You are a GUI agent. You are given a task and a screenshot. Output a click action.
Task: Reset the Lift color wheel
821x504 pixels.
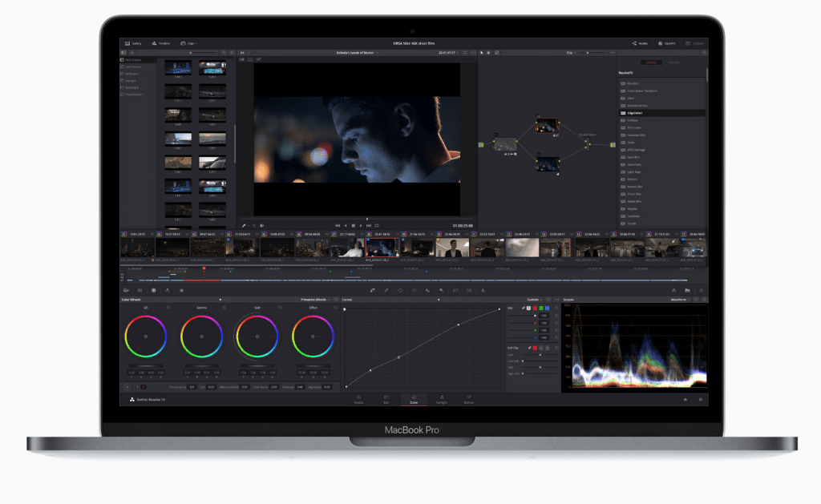(168, 308)
